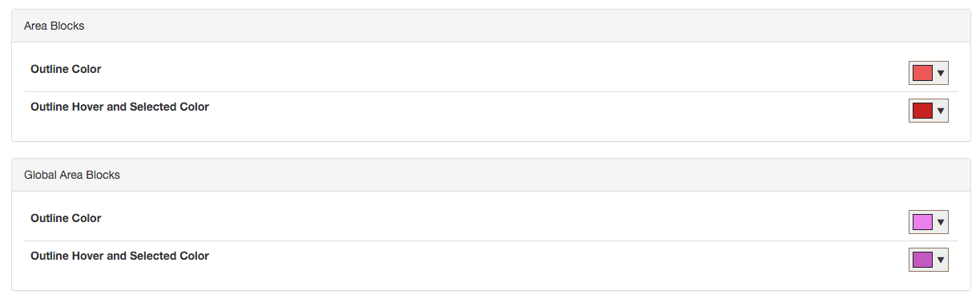This screenshot has width=980, height=299.
Task: Click dark red Area Blocks hover color swatch
Action: coord(922,111)
